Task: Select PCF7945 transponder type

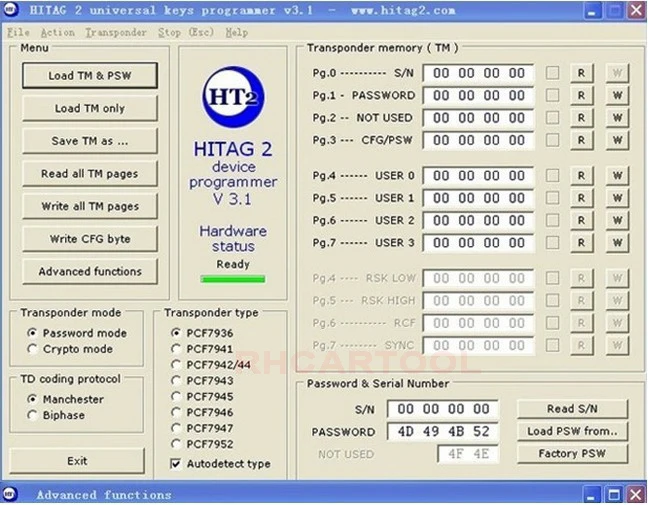Action: tap(176, 396)
